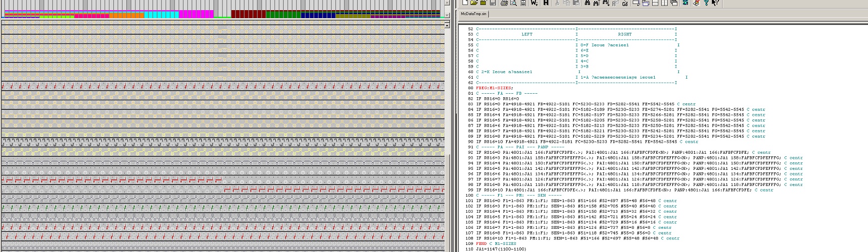Viewport: 868px width, 252px height.
Task: Click the scroll-up arrow of the color bar pane
Action: (447, 3)
